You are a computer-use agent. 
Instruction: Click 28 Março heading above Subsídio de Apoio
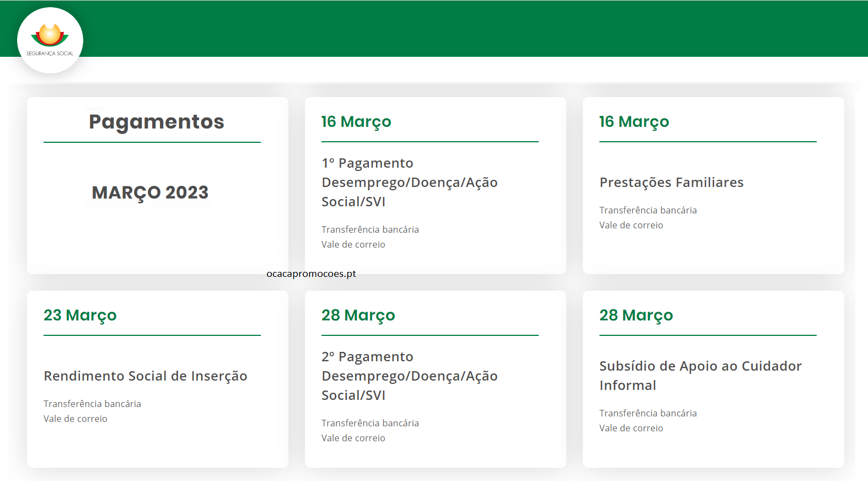[636, 315]
